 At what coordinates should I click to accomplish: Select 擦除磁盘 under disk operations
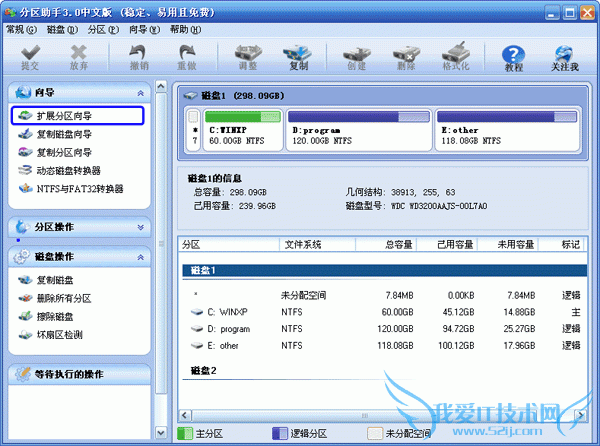point(46,316)
